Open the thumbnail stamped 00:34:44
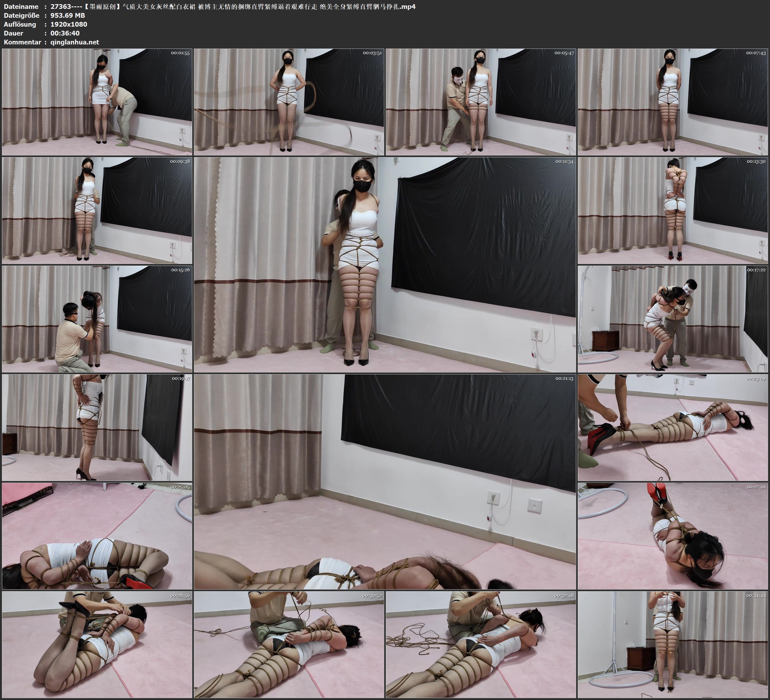Viewport: 770px width, 700px height. pyautogui.click(x=673, y=644)
